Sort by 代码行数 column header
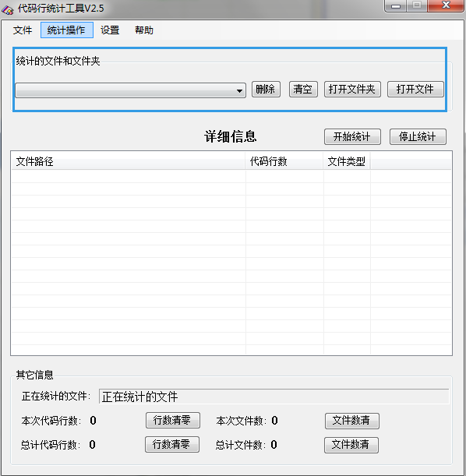This screenshot has width=466, height=476. click(x=284, y=161)
